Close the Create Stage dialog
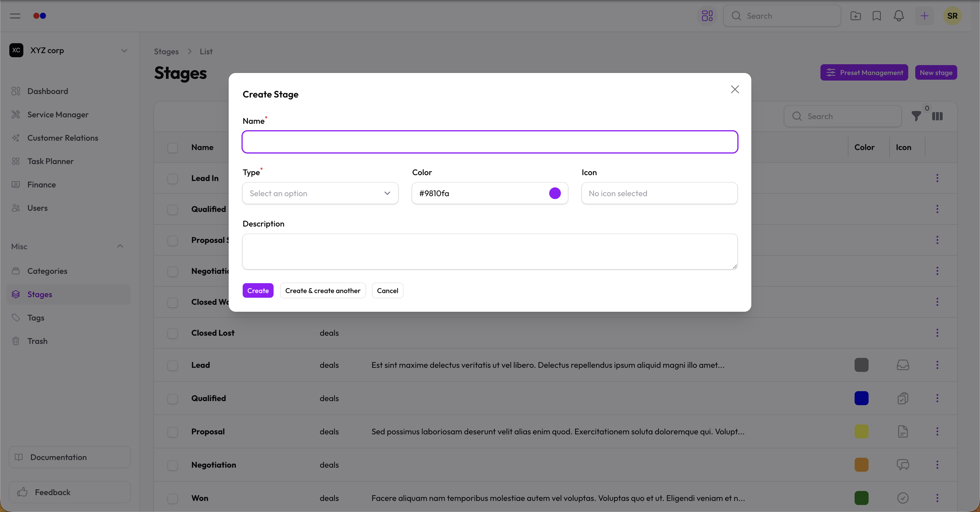 pyautogui.click(x=735, y=89)
